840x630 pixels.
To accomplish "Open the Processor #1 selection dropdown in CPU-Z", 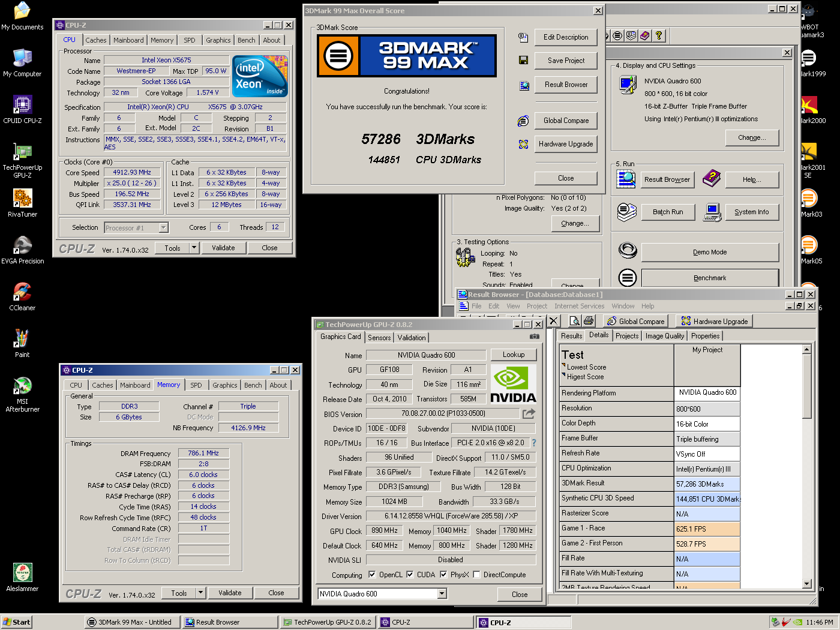I will [x=163, y=228].
